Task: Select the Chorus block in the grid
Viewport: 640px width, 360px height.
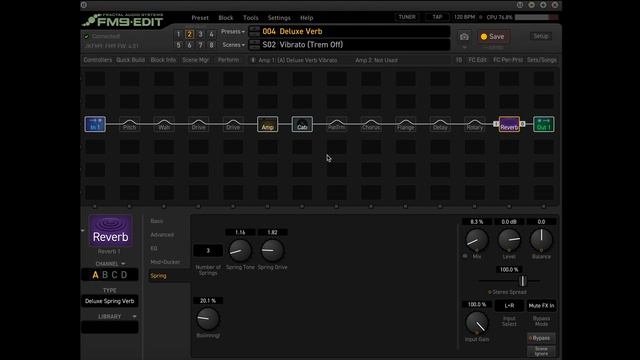Action: click(x=371, y=124)
